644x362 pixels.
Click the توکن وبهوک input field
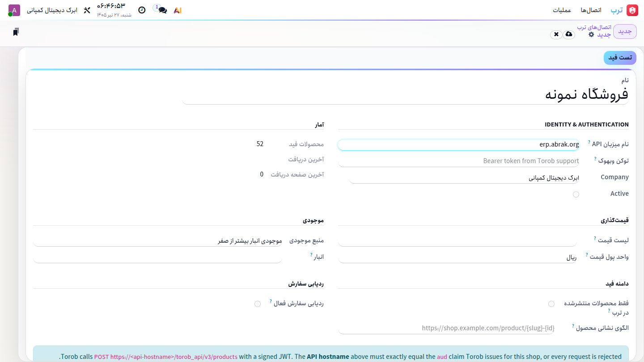[x=458, y=161]
